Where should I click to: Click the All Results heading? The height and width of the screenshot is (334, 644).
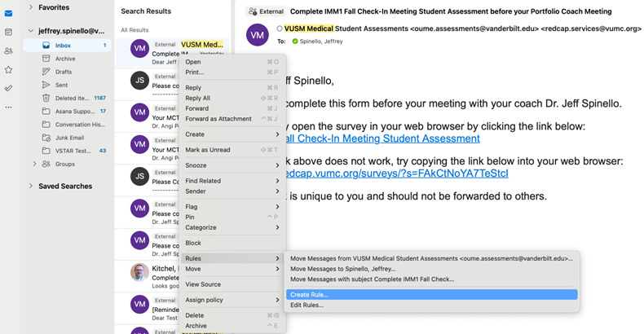(x=135, y=30)
